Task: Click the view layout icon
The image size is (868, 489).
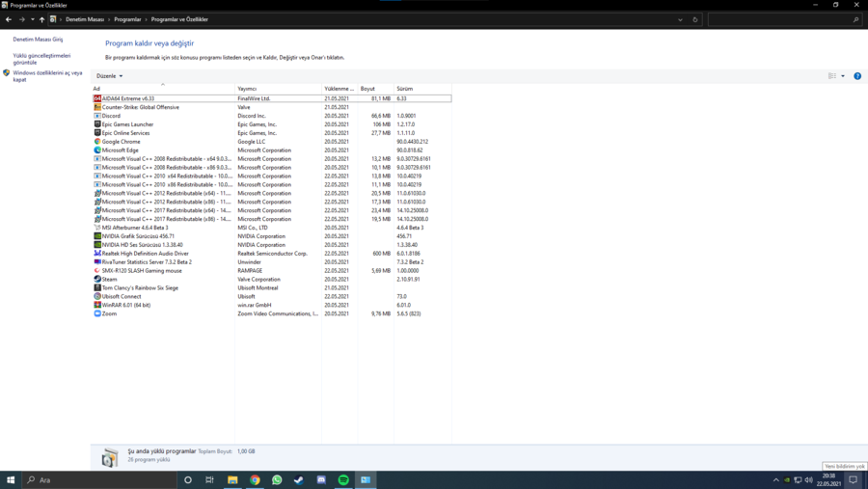Action: coord(832,76)
